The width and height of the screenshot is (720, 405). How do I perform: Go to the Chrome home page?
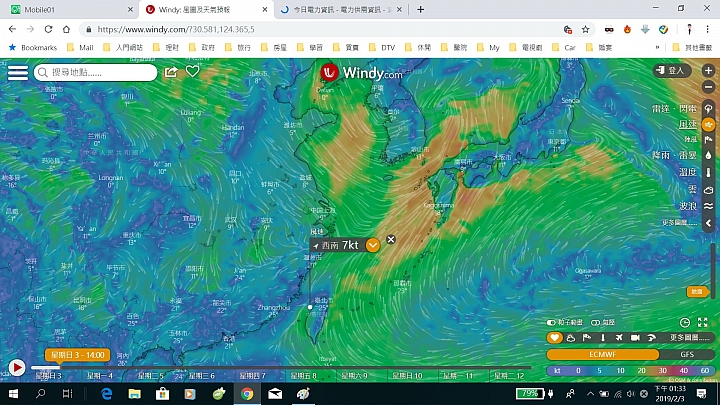point(66,29)
